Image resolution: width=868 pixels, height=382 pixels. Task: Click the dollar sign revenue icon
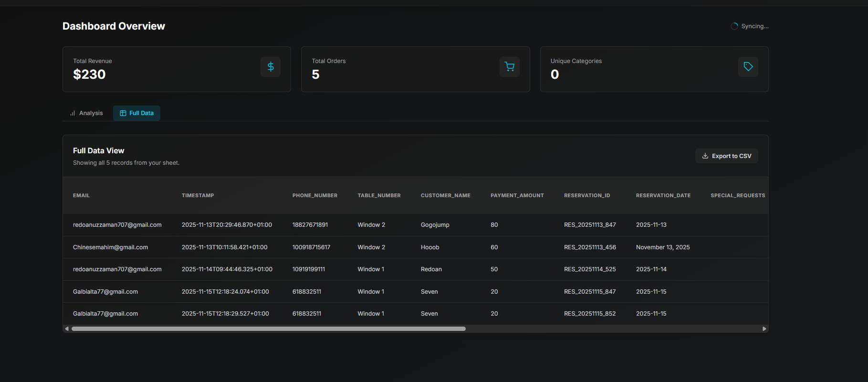point(271,67)
